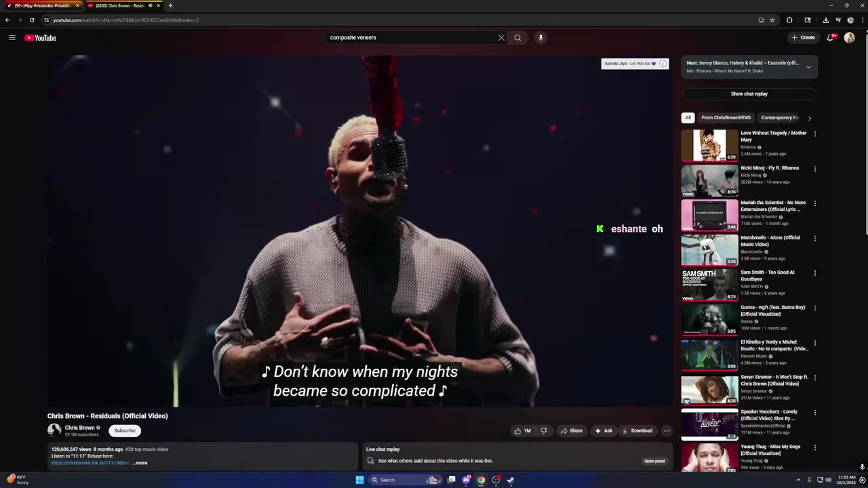Open 'Speaker Knockerz - Lonely' video title
Viewport: 868px width, 488px height.
(x=769, y=415)
